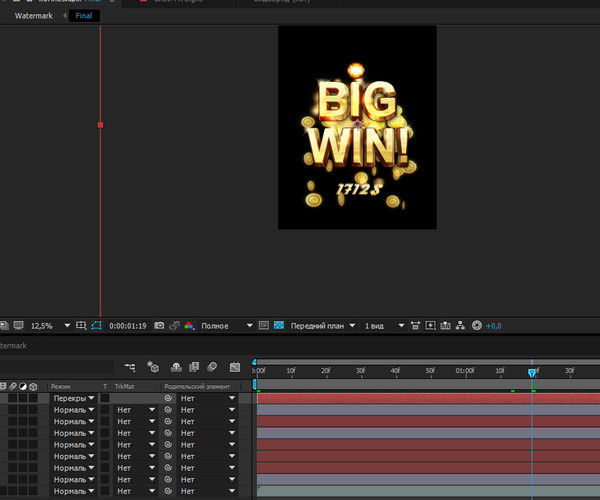
Task: Switch to the Watermark viewer tab
Action: point(34,16)
